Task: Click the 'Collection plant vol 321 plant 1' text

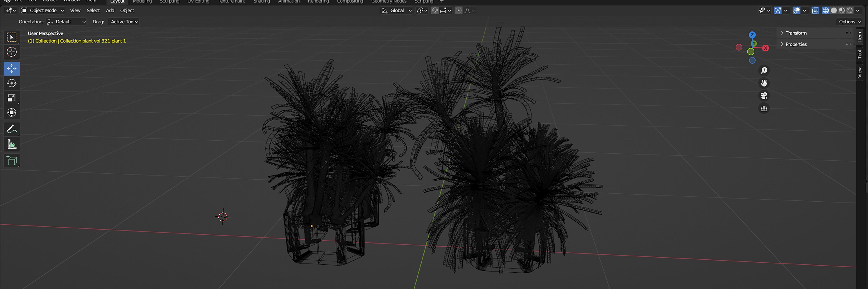Action: (x=93, y=41)
